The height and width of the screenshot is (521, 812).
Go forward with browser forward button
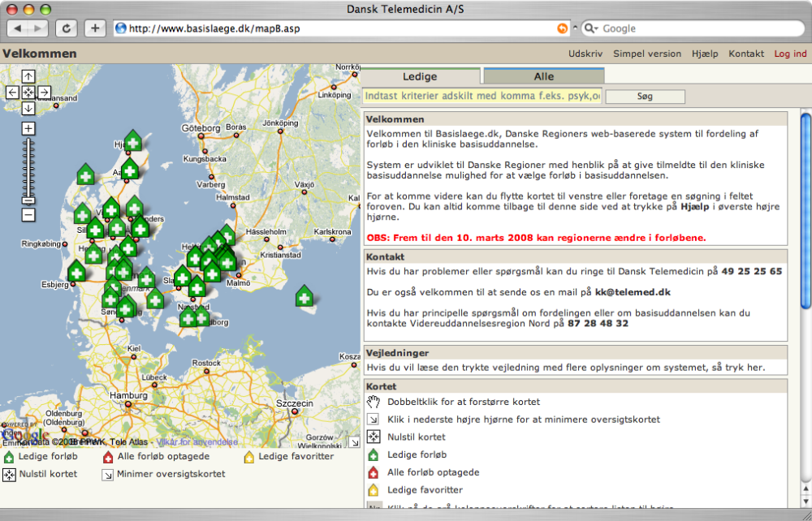38,28
